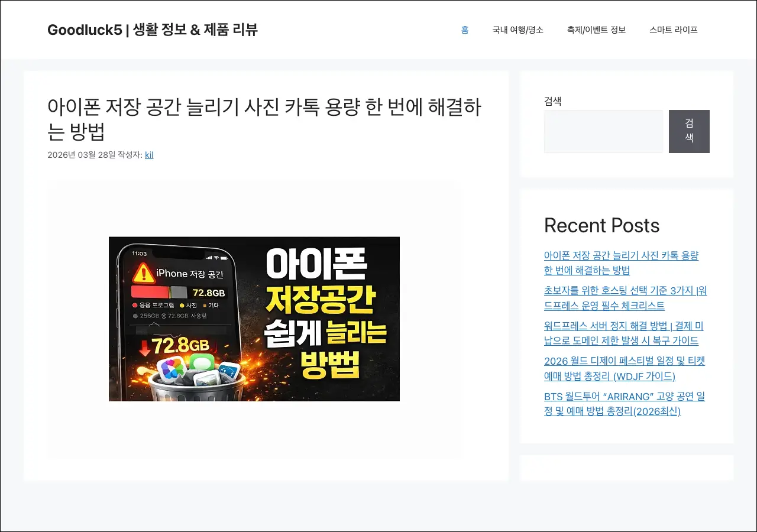Click the 검색 label above the search box

[552, 101]
